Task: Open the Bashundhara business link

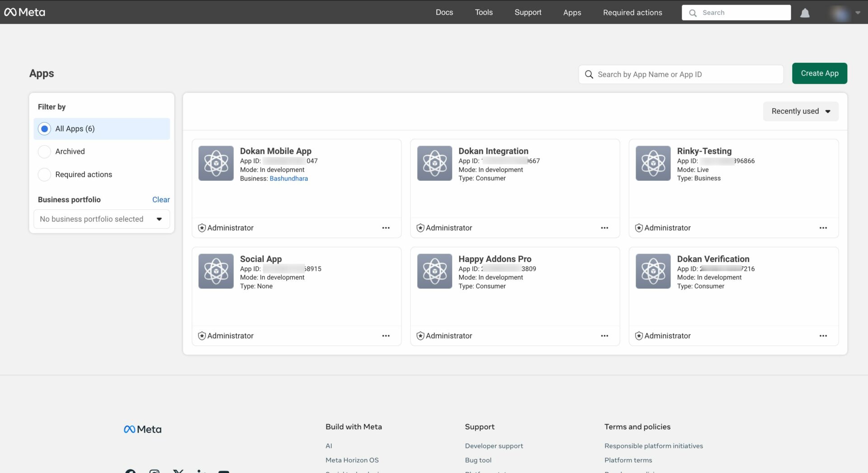Action: tap(288, 179)
